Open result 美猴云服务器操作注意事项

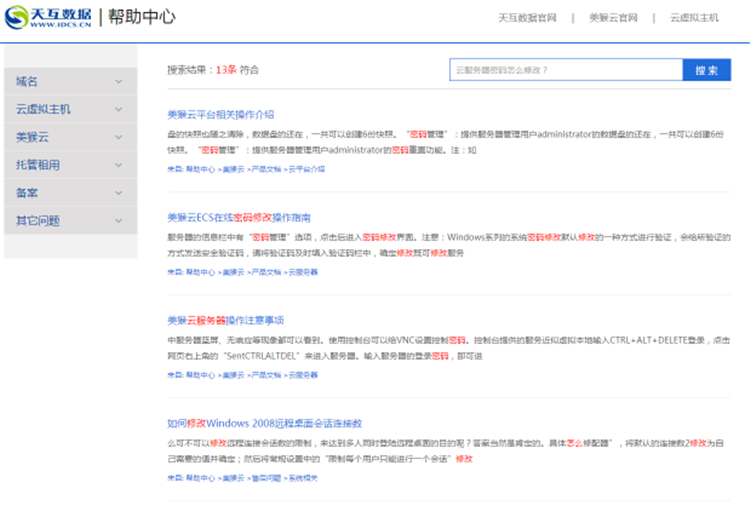tap(225, 320)
